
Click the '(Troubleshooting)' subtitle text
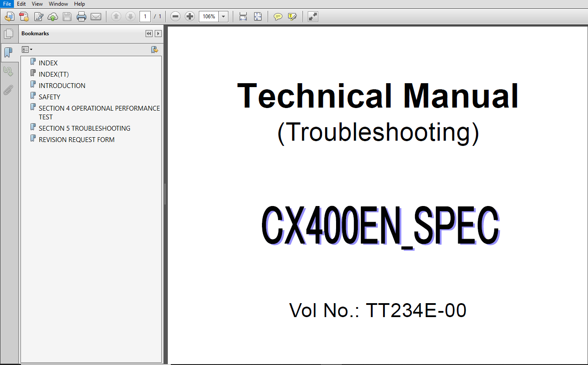(378, 132)
